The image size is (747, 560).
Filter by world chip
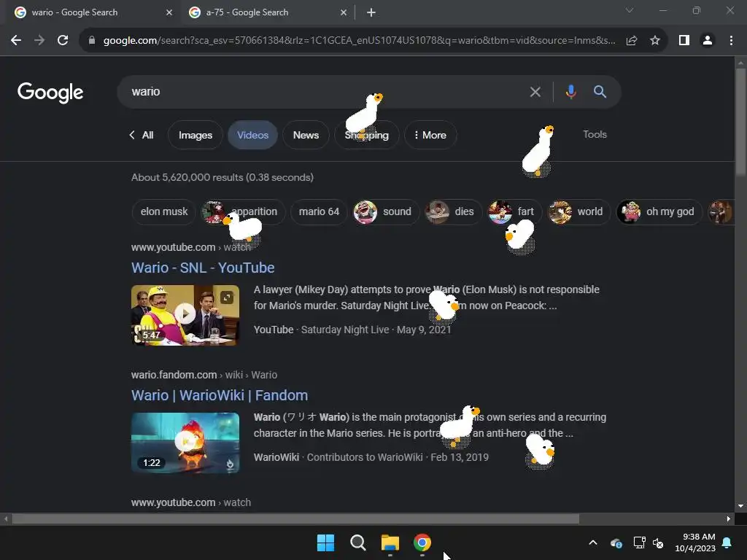pyautogui.click(x=578, y=211)
